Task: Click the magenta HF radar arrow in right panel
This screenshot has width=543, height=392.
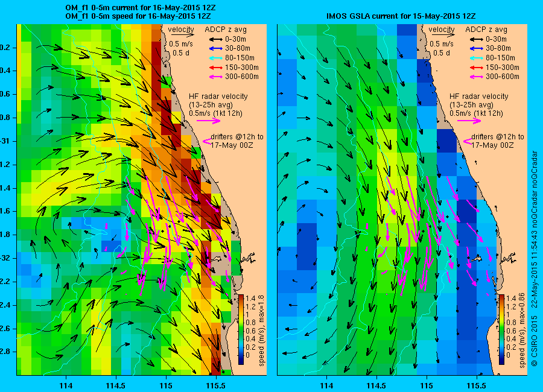Action: pyautogui.click(x=469, y=121)
